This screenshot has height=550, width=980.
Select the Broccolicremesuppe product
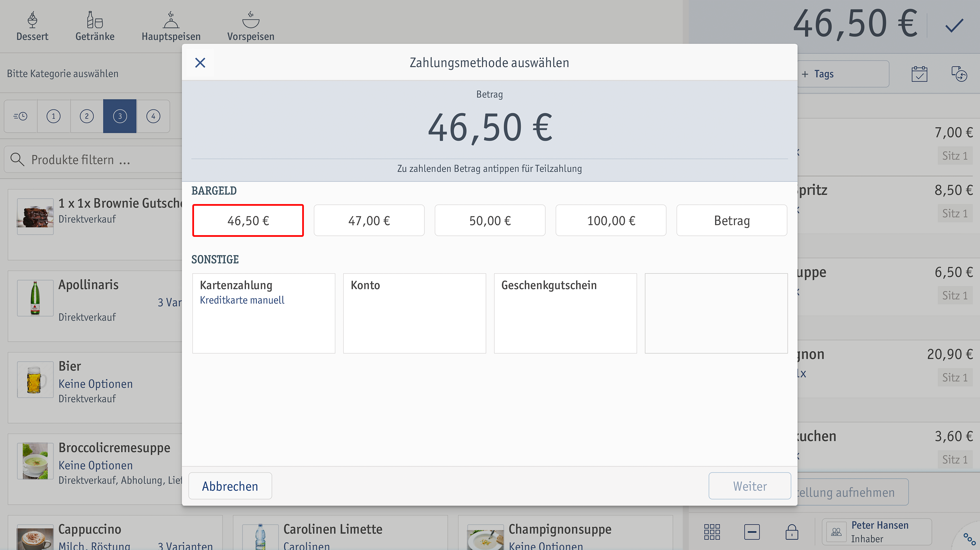pyautogui.click(x=95, y=469)
